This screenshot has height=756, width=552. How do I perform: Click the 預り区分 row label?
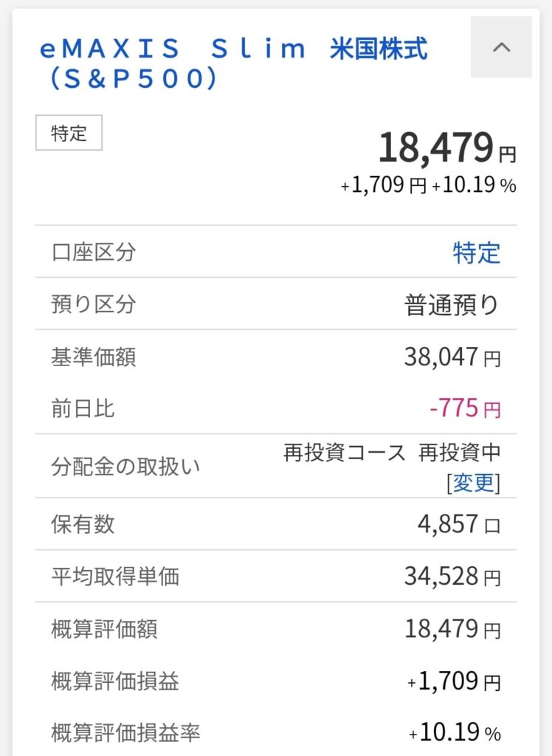point(94,304)
